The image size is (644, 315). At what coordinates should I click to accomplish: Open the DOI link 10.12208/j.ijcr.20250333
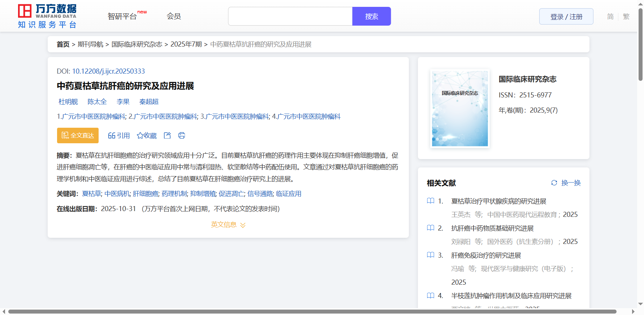108,71
